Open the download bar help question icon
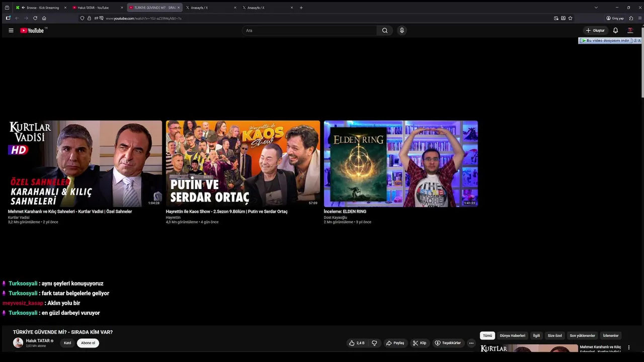 pos(635,40)
